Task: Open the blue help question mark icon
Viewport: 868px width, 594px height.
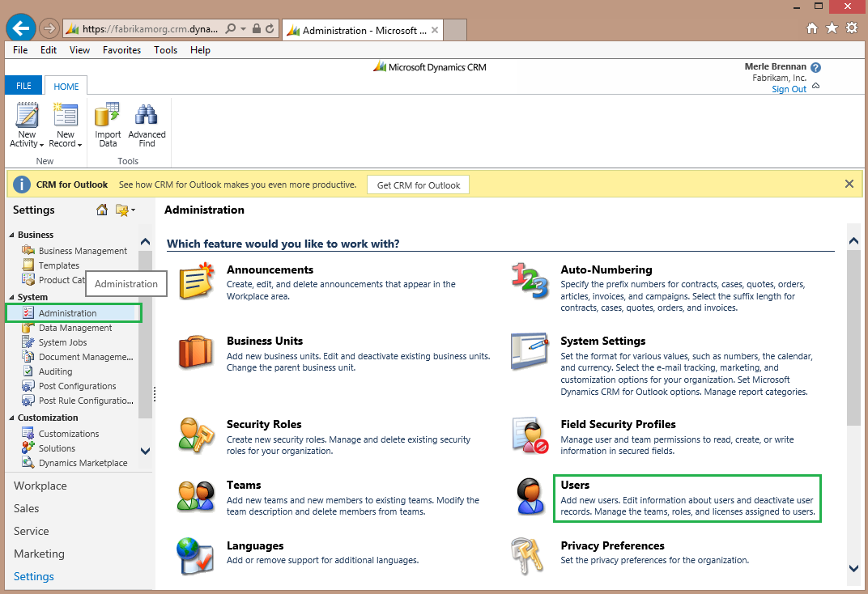Action: (815, 68)
